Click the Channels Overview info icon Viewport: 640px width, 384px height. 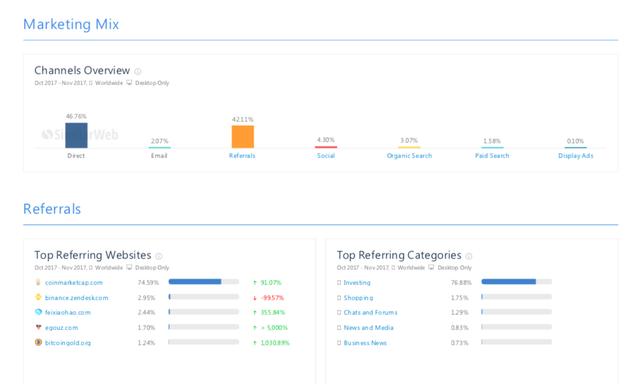pos(138,71)
